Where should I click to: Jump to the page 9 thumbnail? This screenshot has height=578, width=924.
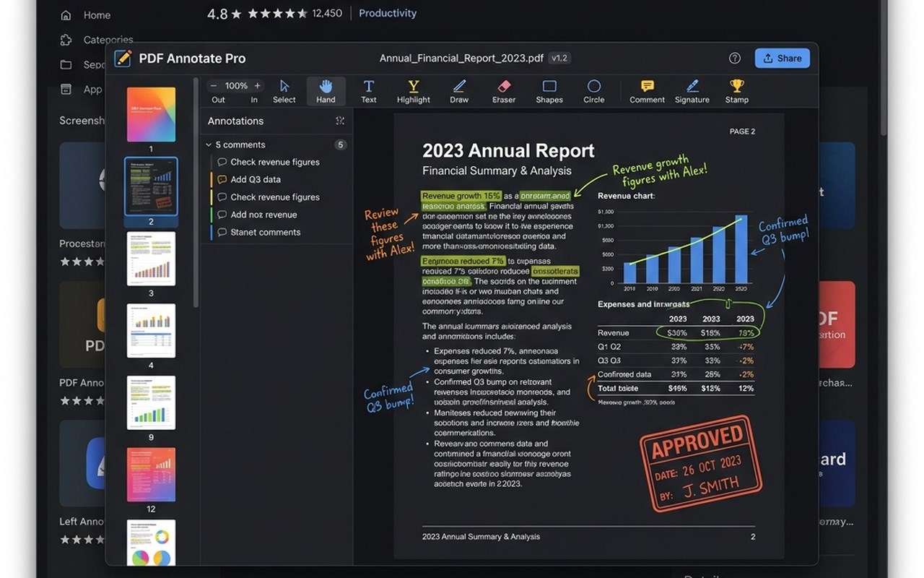[151, 403]
